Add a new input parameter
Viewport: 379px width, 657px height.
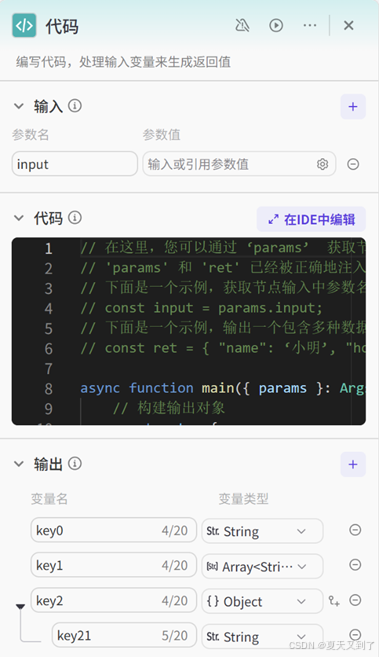coord(353,106)
